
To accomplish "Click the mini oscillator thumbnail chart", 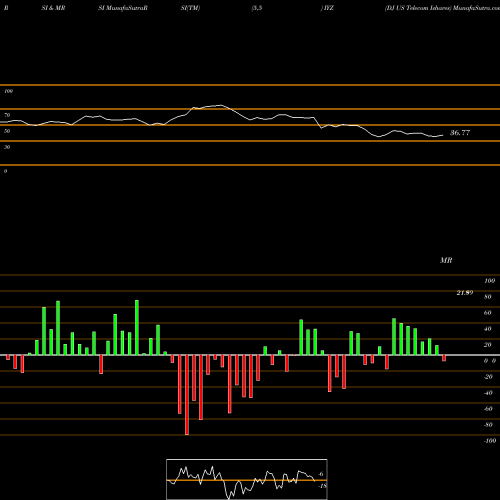I will coord(247,479).
